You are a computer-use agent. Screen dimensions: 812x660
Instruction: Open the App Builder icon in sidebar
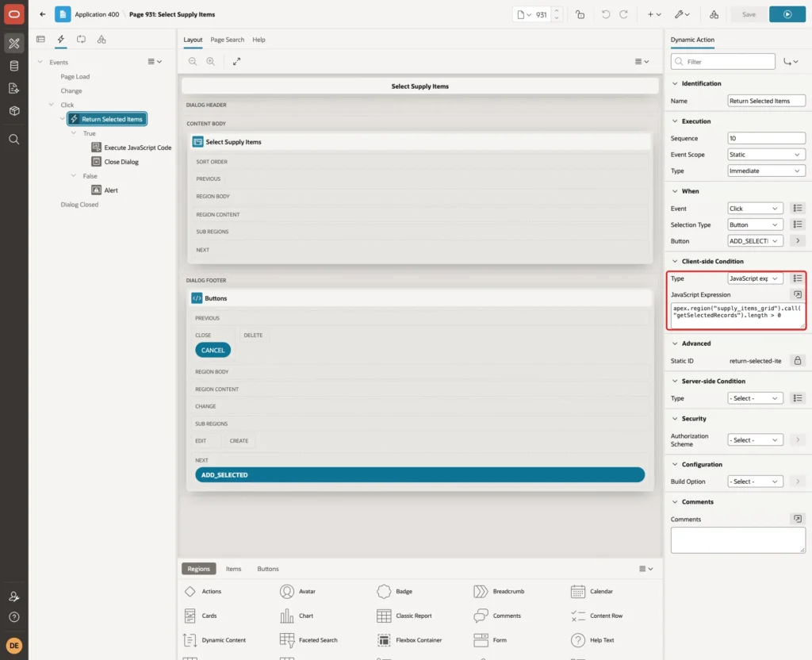(14, 44)
